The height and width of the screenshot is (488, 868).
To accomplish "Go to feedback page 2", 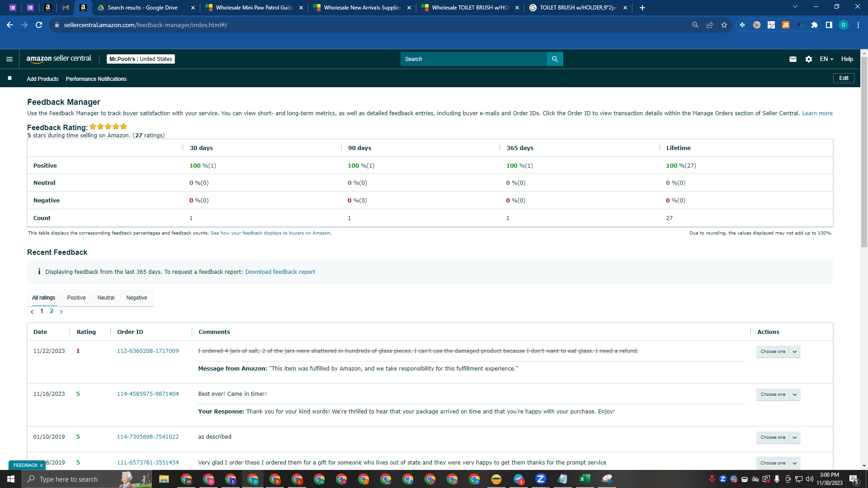I will pyautogui.click(x=52, y=311).
